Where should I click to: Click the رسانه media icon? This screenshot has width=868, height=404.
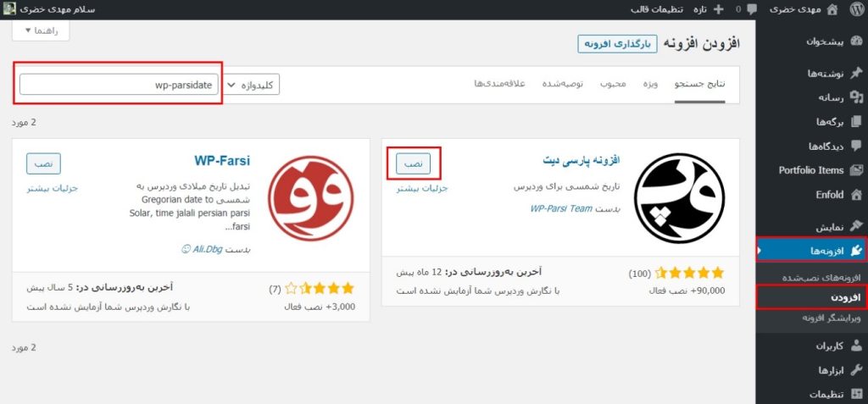coord(856,97)
